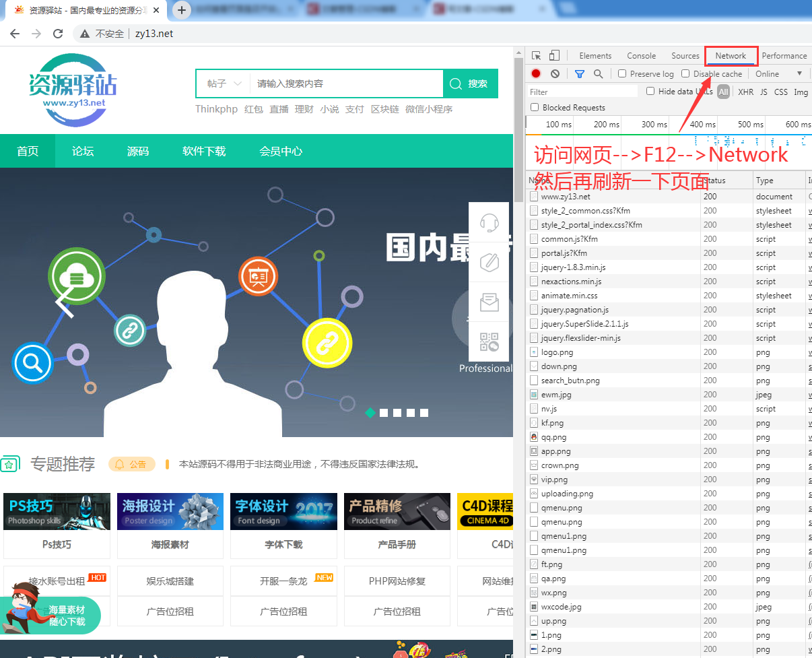Click the browser back arrow
The width and height of the screenshot is (812, 658).
coord(15,34)
